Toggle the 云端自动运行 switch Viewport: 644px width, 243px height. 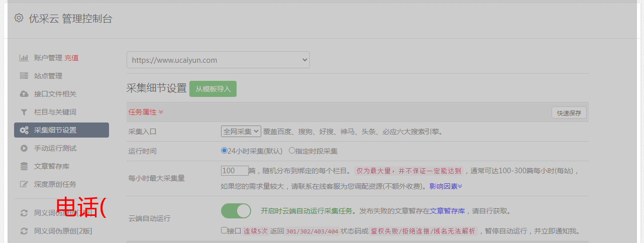point(236,211)
